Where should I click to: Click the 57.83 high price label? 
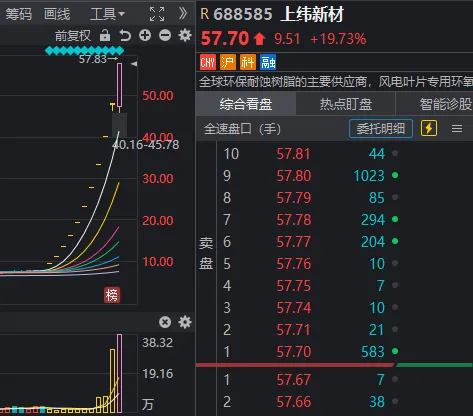coord(92,59)
